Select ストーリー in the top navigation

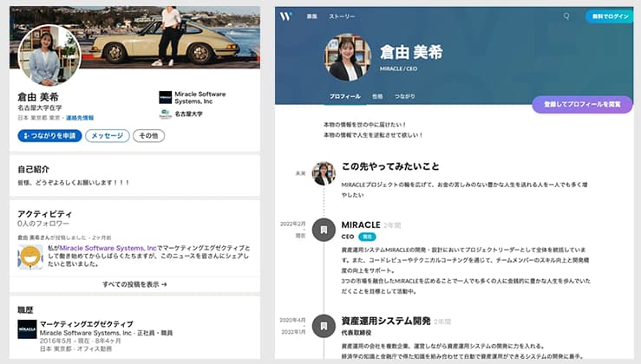pos(340,16)
